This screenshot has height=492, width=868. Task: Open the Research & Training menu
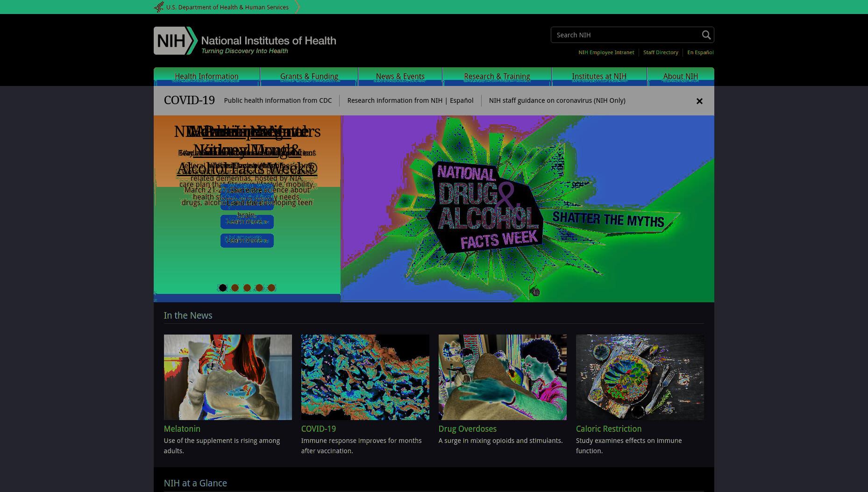[x=497, y=77]
